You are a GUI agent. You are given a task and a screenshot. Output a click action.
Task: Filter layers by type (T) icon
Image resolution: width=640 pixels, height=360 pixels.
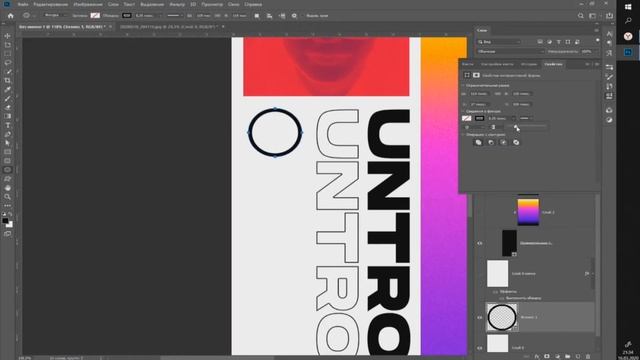pyautogui.click(x=558, y=42)
